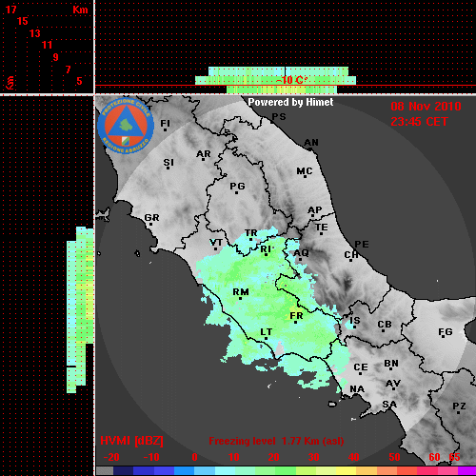Click the VT city label
The image size is (476, 476).
pos(216,243)
